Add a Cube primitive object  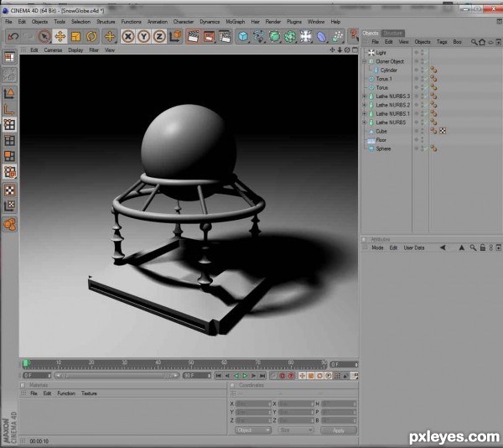(x=243, y=37)
